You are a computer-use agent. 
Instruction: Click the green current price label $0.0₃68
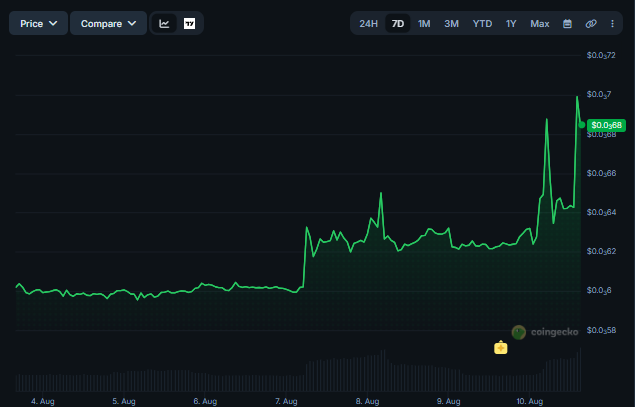coord(606,125)
